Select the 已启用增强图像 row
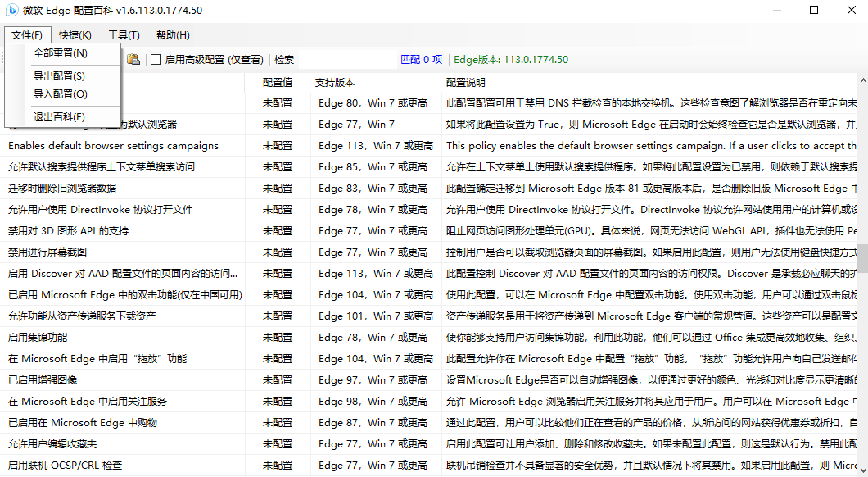Viewport: 868px width, 477px height. (x=429, y=380)
